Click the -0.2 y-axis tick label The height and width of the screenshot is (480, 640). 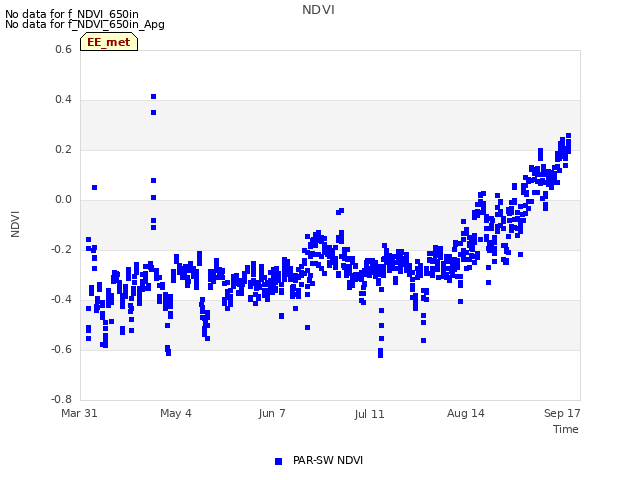pos(61,249)
